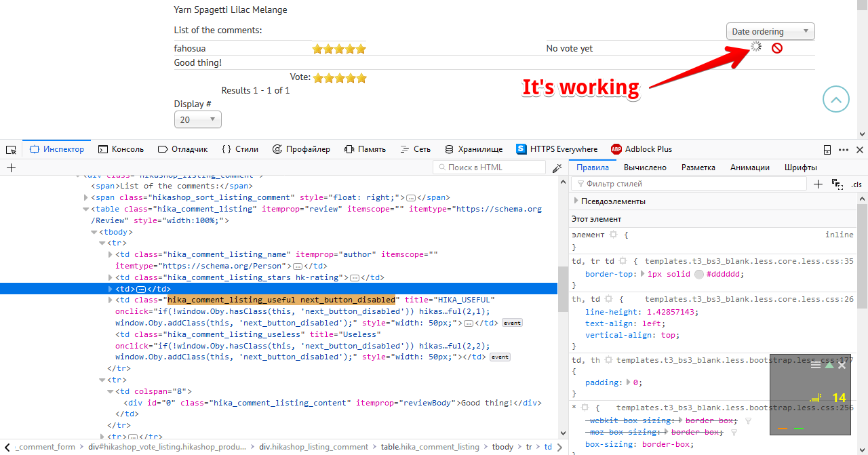This screenshot has width=868, height=455.
Task: Click the eyedropper color picker icon
Action: (557, 167)
